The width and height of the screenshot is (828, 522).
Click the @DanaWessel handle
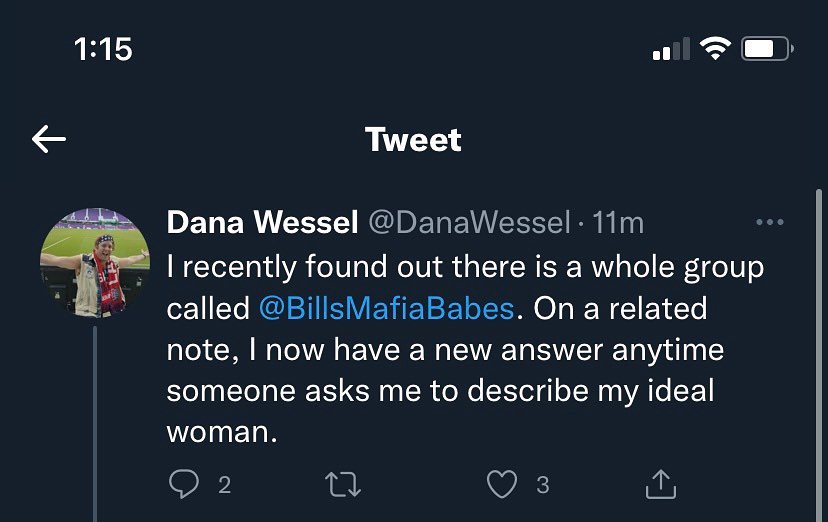tap(469, 222)
